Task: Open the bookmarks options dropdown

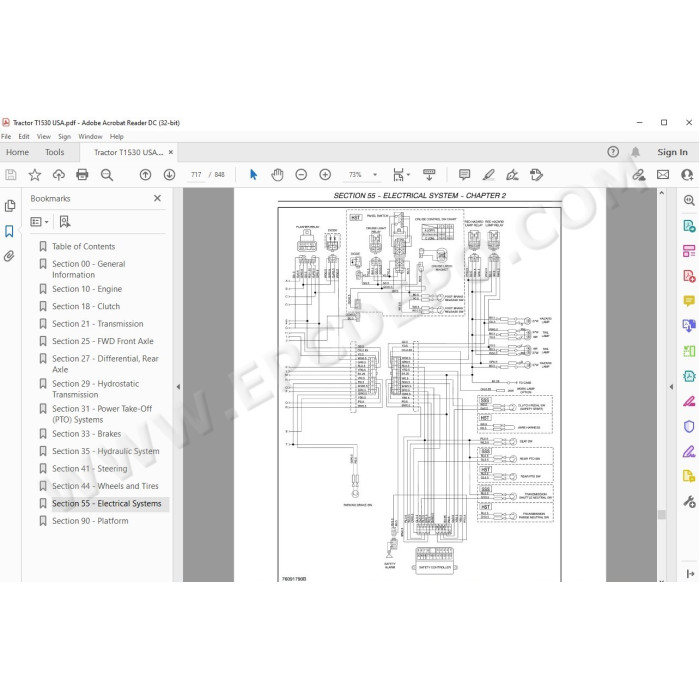Action: coord(39,221)
